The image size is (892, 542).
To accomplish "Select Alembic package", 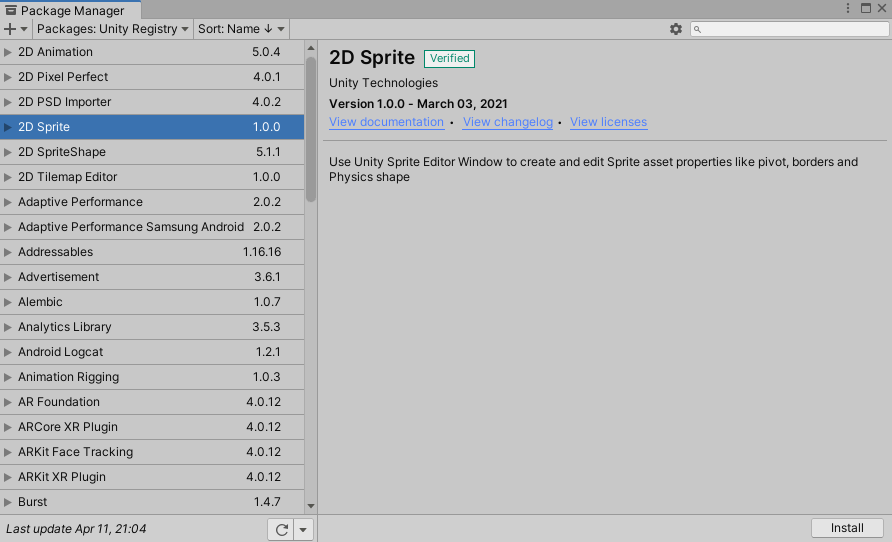I will tap(152, 302).
